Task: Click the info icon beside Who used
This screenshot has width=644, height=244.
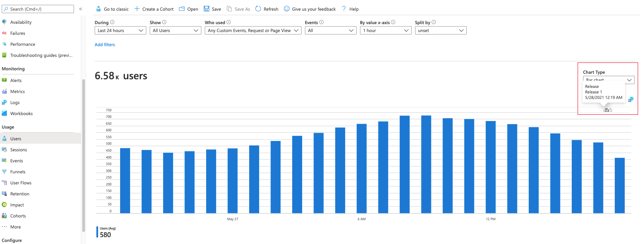Action: click(229, 22)
